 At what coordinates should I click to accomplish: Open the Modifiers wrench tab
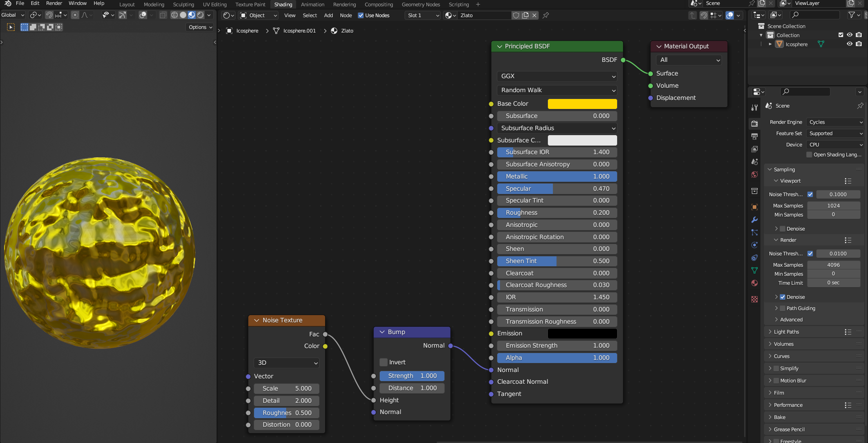tap(754, 220)
